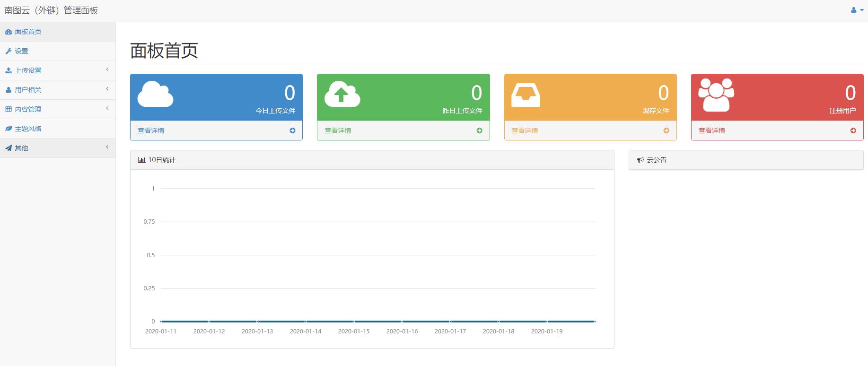Click 查看详情 link under 注册用户

click(x=711, y=131)
